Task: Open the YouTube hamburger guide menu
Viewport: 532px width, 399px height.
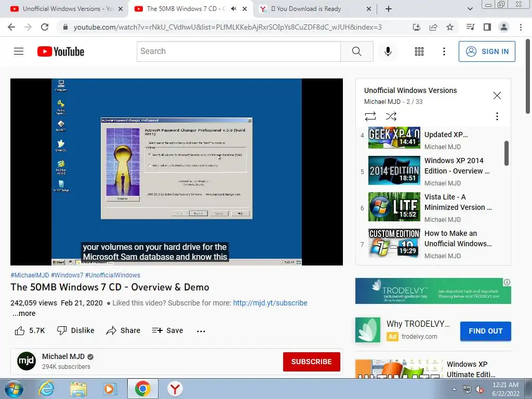Action: coord(19,51)
